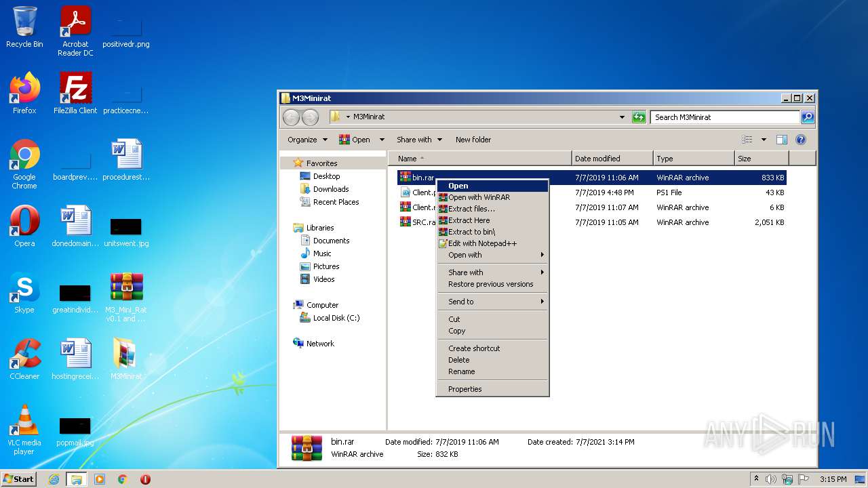Sort by Size column header
This screenshot has height=488, width=868.
point(762,159)
